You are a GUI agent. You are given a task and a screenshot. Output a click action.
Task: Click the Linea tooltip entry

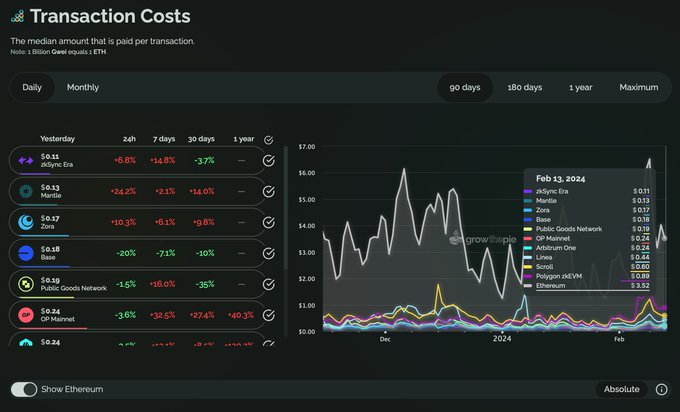tap(587, 257)
